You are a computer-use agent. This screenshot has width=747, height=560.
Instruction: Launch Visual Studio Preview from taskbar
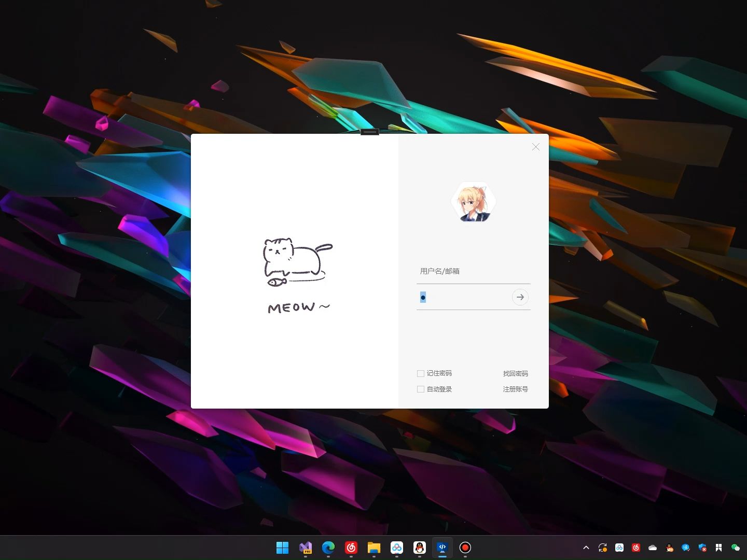tap(306, 548)
